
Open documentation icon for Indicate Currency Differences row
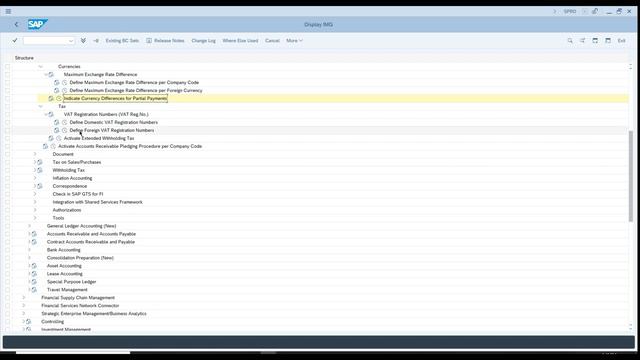pos(51,98)
